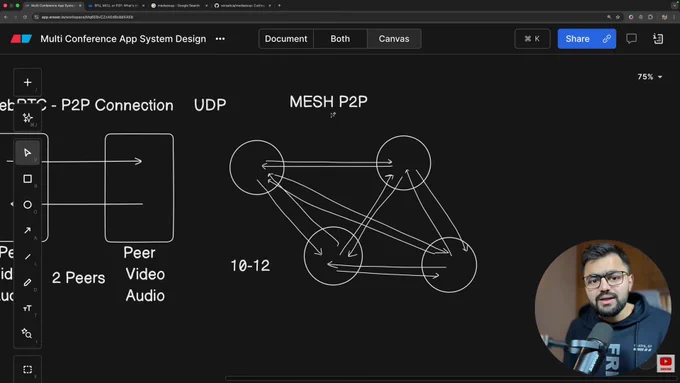
Task: Select the frame tool at toolbar bottom
Action: pyautogui.click(x=27, y=369)
